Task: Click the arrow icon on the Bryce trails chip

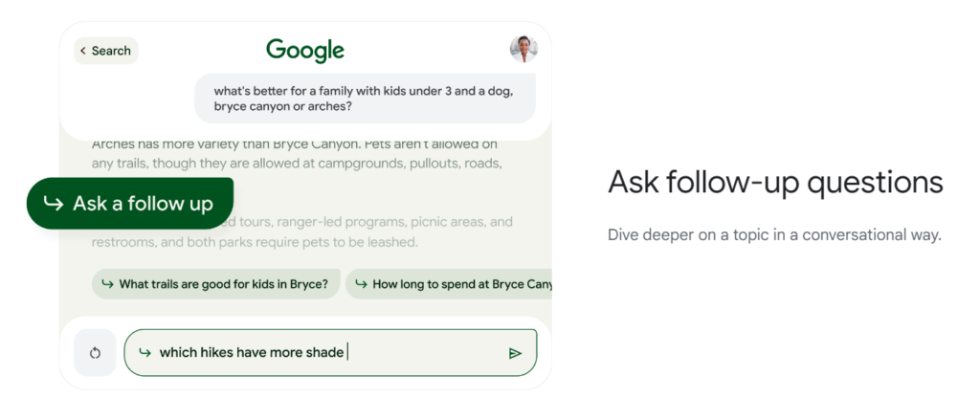Action: tap(107, 284)
